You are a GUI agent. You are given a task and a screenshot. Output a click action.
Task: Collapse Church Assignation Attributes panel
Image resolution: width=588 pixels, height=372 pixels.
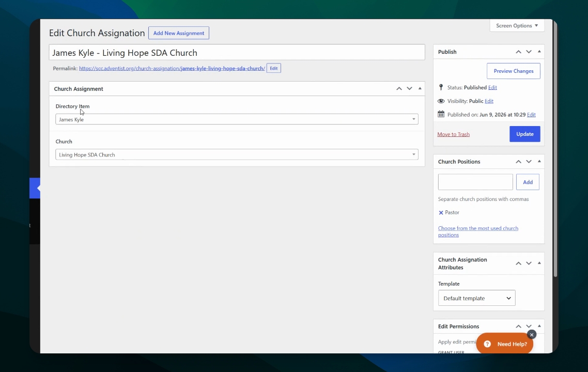[539, 263]
